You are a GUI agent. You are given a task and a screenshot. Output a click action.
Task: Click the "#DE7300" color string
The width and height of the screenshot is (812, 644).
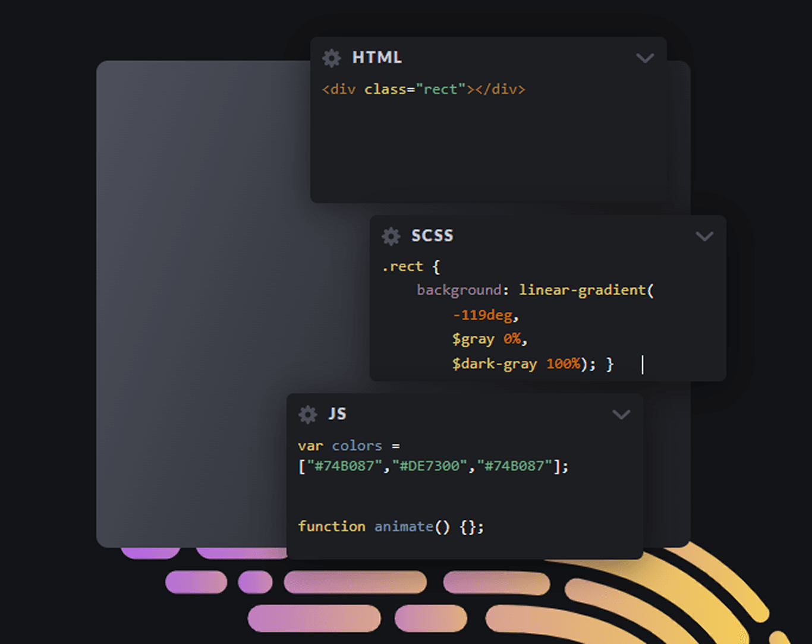[x=430, y=466]
